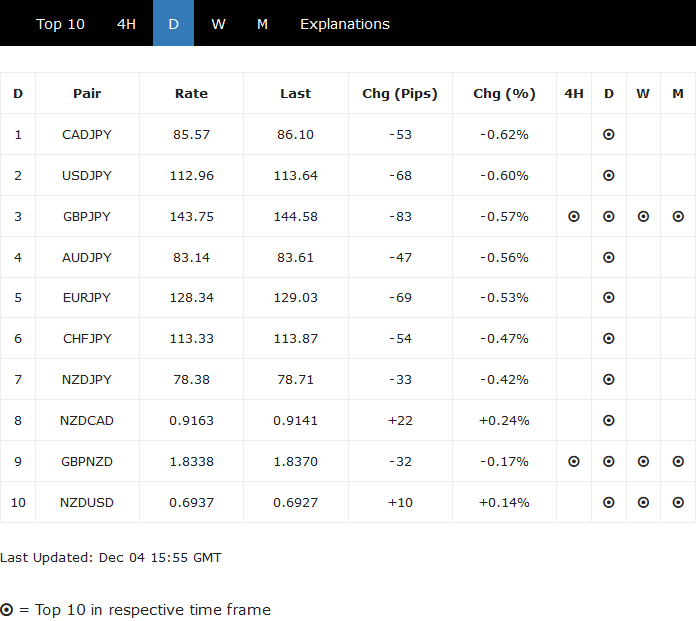Go to the Top 10 tab
Viewport: 696px width, 621px height.
pyautogui.click(x=60, y=24)
